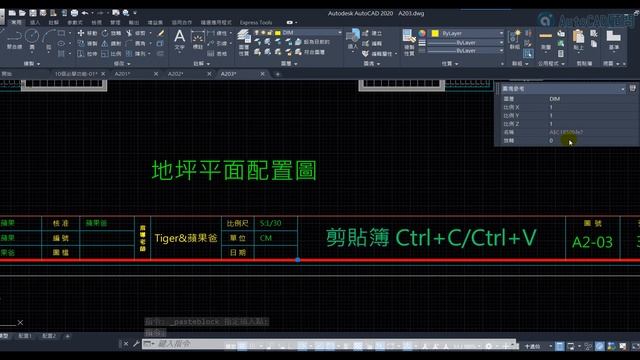Select the Polyline tool
The height and width of the screenshot is (360, 640).
14,40
